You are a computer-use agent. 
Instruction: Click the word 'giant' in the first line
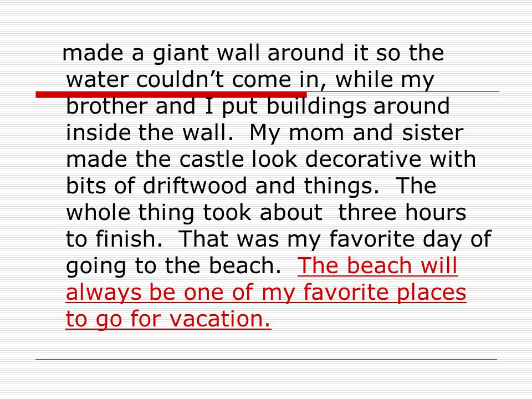click(181, 54)
